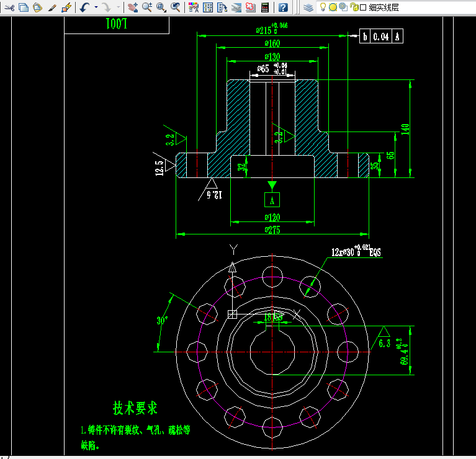
Task: Toggle the layer lock padlock icon
Action: (354, 7)
